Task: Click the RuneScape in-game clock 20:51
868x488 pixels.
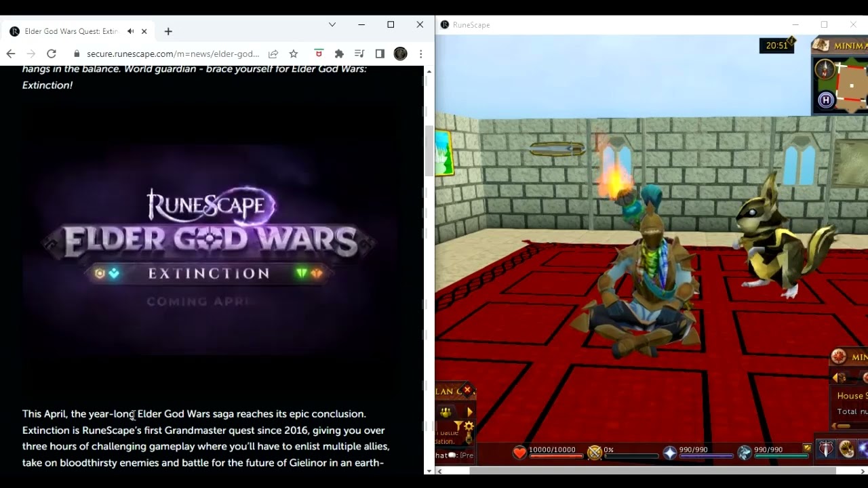Action: click(x=776, y=46)
